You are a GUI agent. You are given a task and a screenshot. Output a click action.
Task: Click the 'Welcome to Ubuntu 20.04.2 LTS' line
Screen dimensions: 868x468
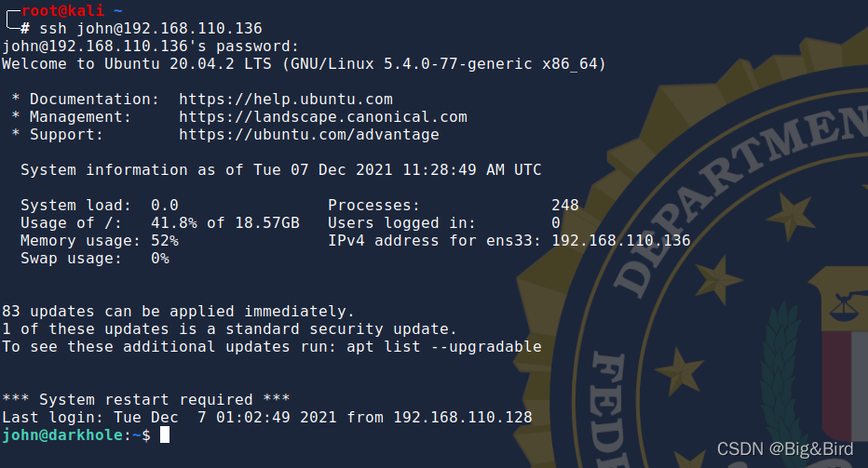137,63
